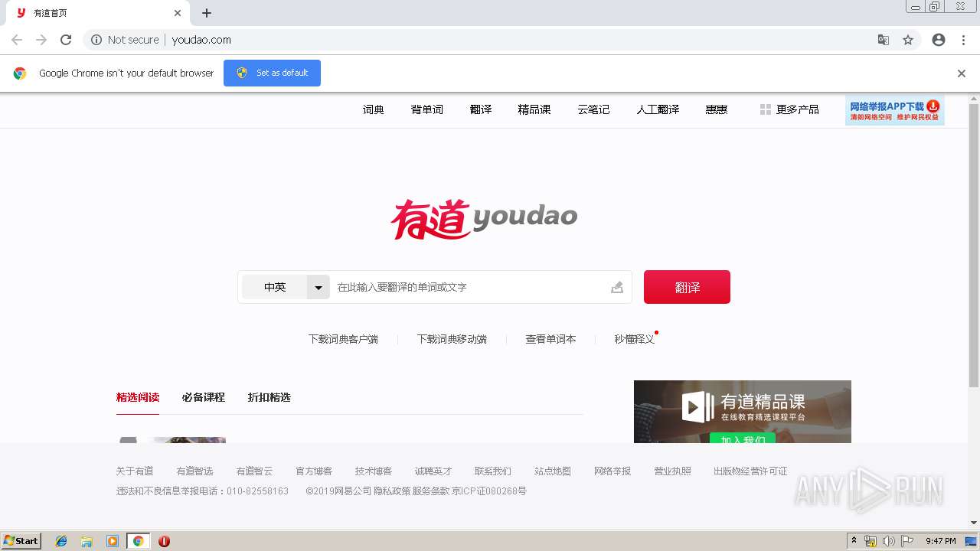Open the network tray icon
This screenshot has width=980, height=551.
tap(871, 541)
